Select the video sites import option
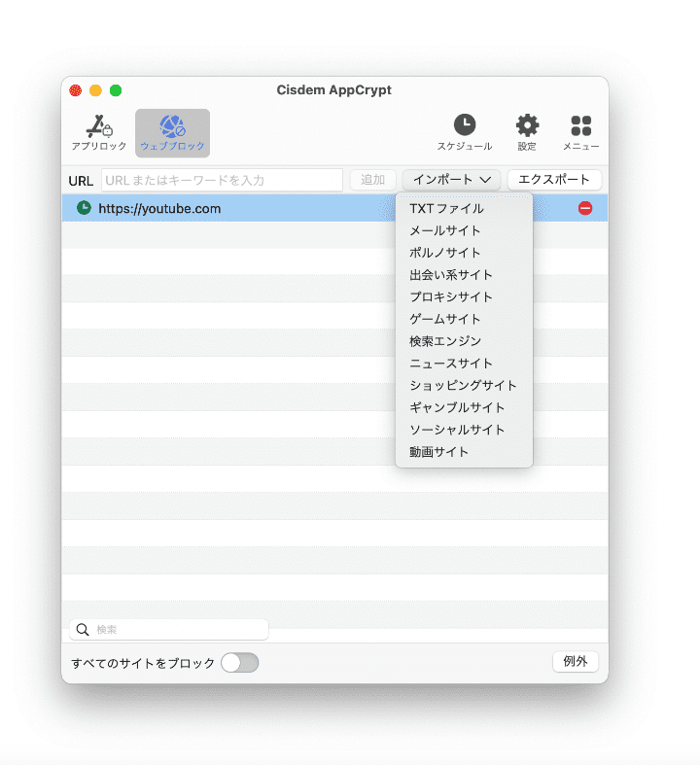700x765 pixels. point(439,452)
